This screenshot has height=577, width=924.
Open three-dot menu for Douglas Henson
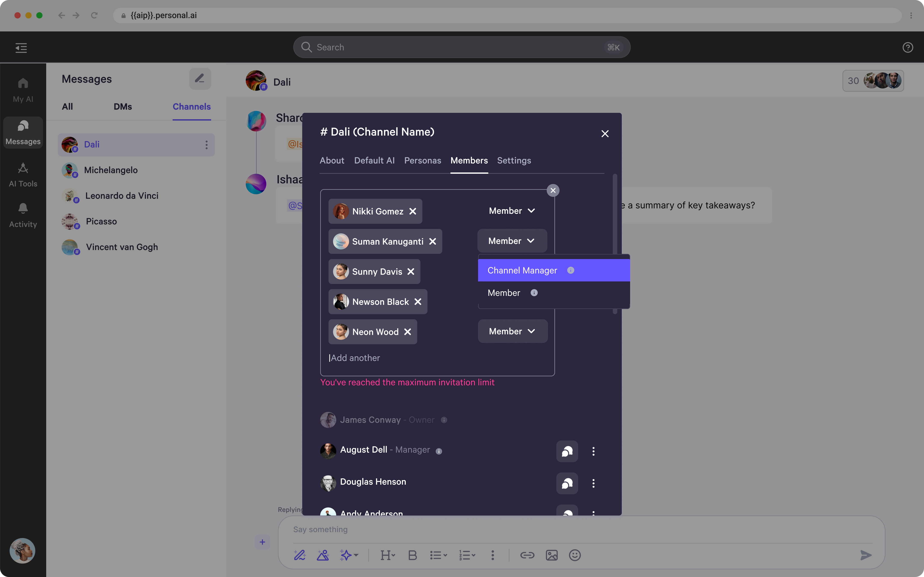coord(593,483)
